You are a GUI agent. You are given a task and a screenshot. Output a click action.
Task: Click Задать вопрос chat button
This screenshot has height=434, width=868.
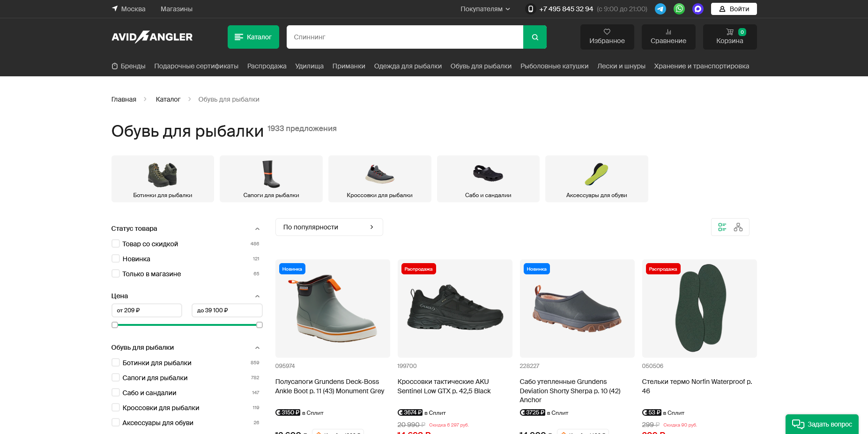click(822, 424)
